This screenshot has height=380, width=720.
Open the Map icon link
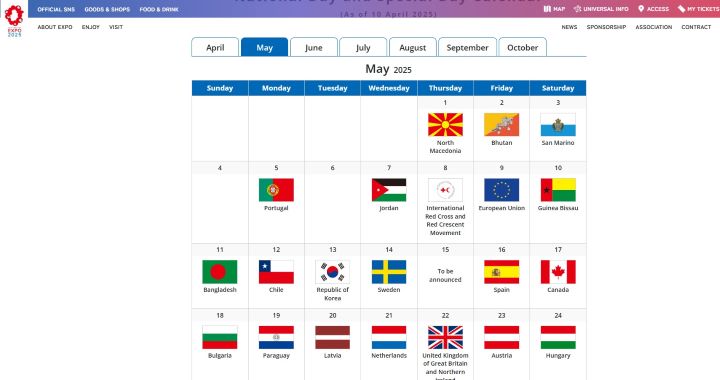[547, 9]
